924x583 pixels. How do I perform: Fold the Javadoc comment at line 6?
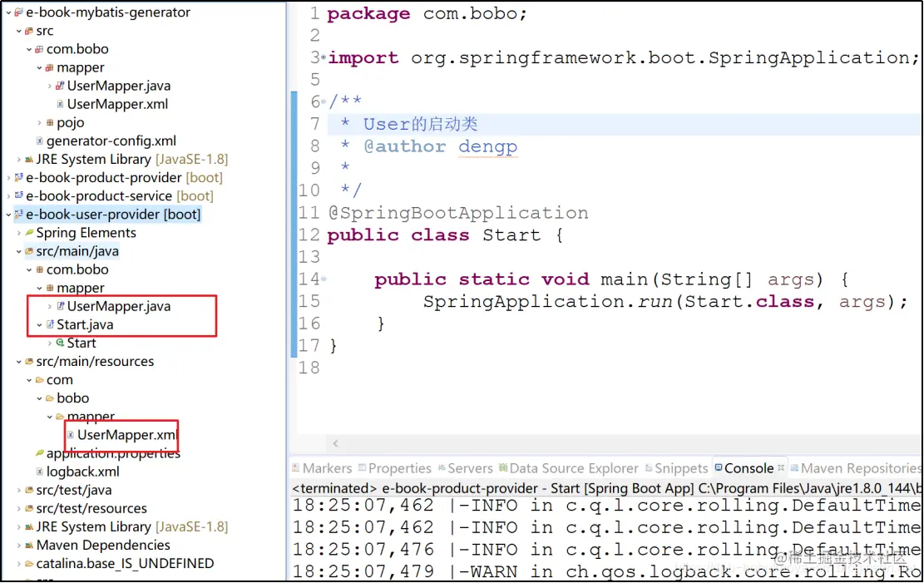pos(323,101)
